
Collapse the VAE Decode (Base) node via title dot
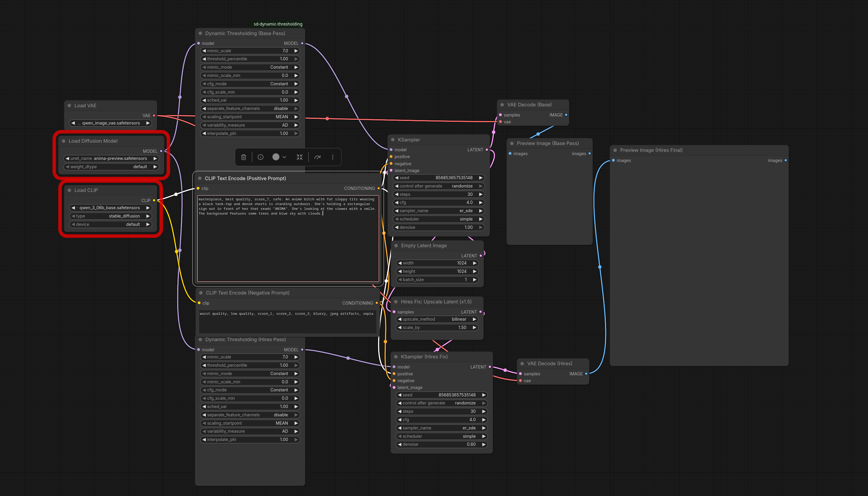click(x=502, y=105)
